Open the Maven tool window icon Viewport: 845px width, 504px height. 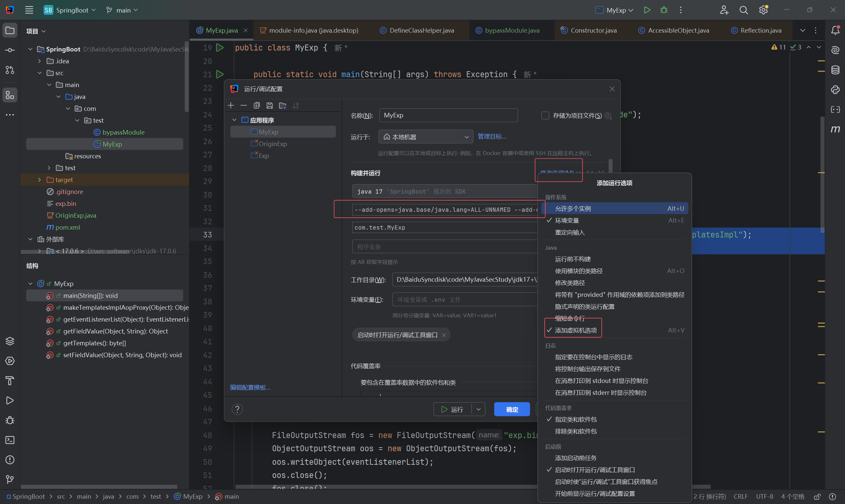(835, 129)
